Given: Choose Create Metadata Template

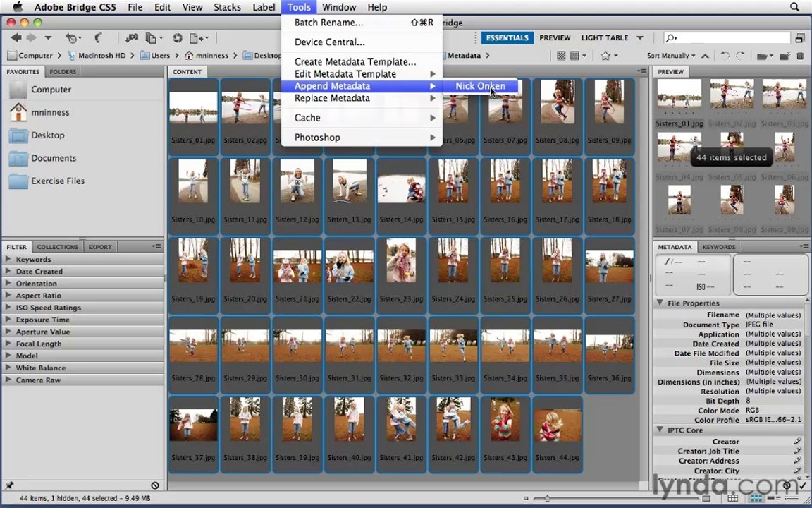Looking at the screenshot, I should point(362,61).
